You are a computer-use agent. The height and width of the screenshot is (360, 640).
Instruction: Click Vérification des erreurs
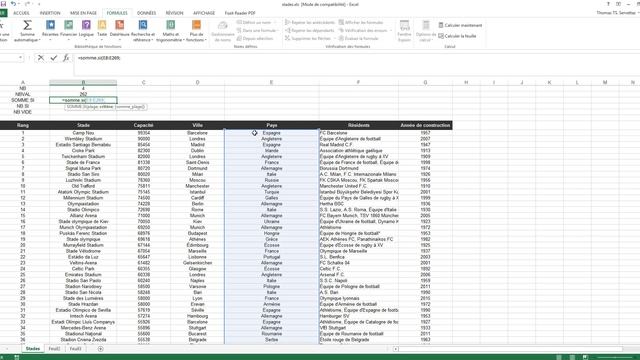click(x=363, y=31)
